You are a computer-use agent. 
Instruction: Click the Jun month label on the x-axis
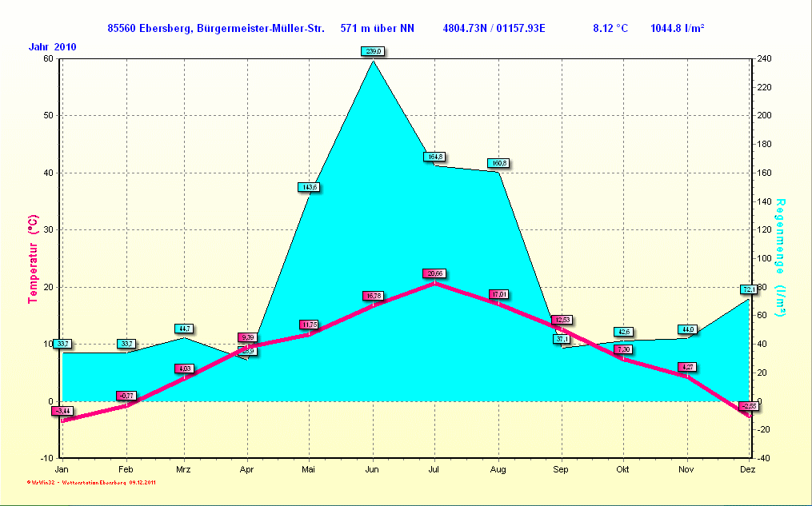click(x=371, y=469)
